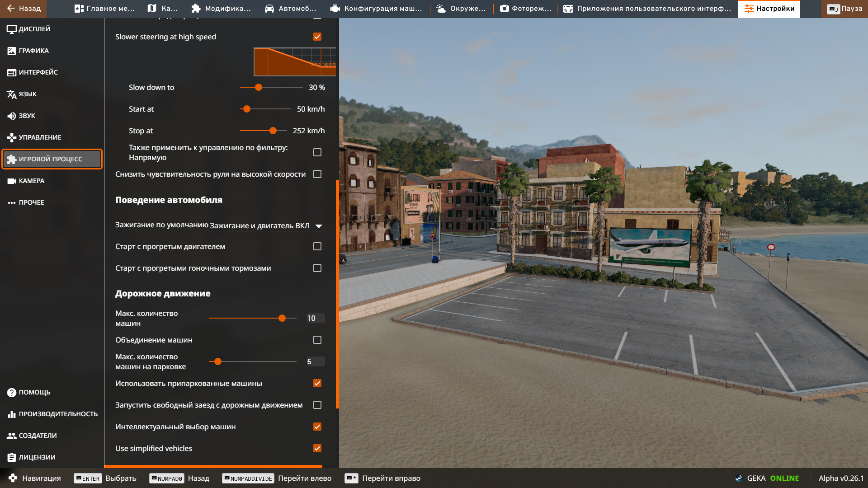The height and width of the screenshot is (488, 868).
Task: Open the Модификации tab
Action: click(221, 9)
